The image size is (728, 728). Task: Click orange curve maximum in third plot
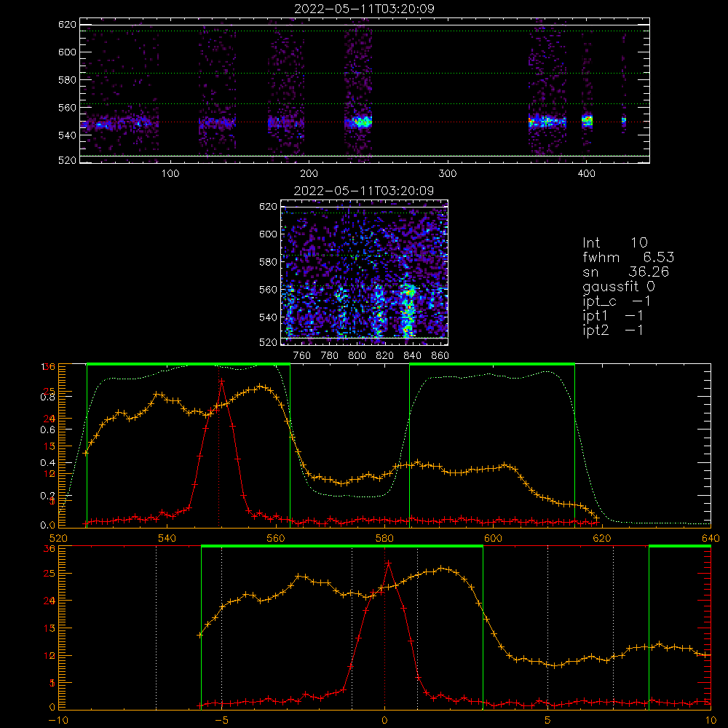[x=261, y=386]
